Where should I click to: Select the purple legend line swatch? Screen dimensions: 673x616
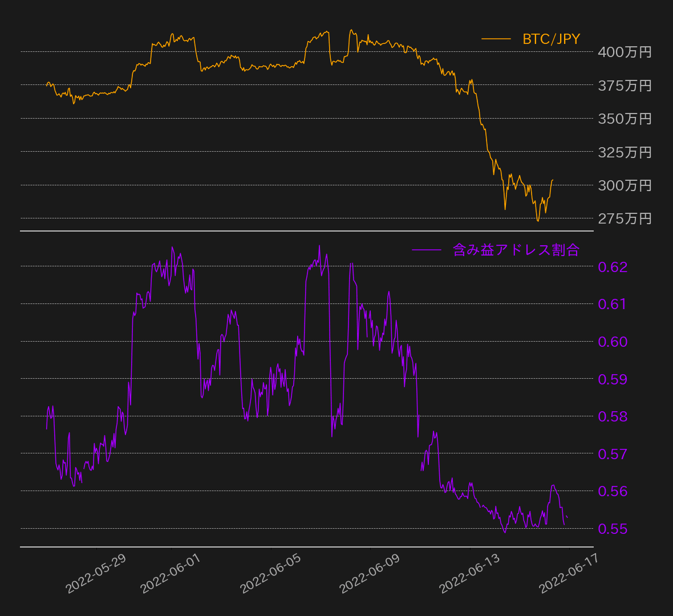426,250
